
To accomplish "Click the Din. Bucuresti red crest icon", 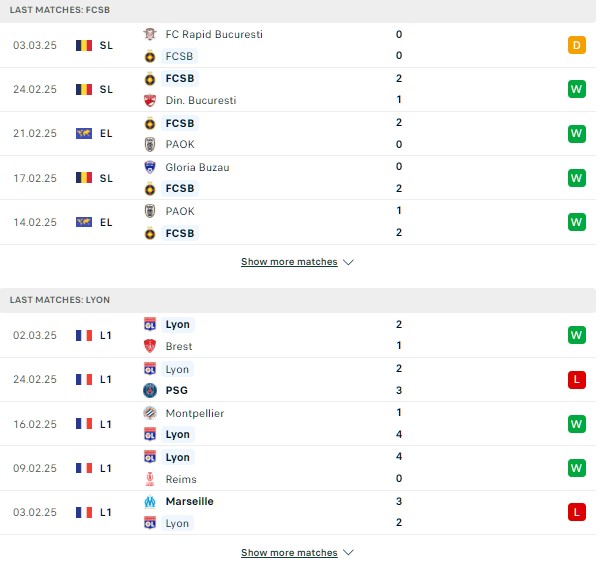I will 150,100.
